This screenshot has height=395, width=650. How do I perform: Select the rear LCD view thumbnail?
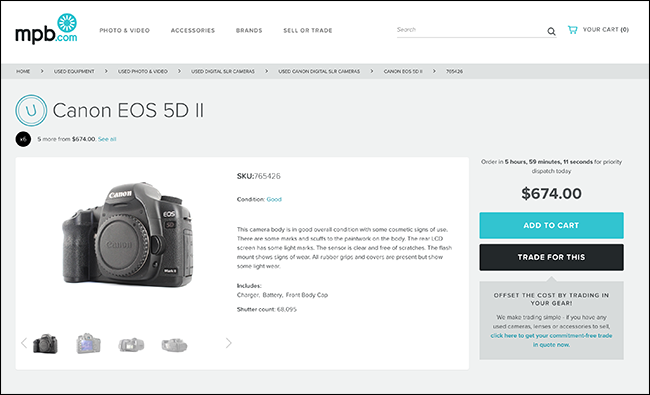coord(88,344)
